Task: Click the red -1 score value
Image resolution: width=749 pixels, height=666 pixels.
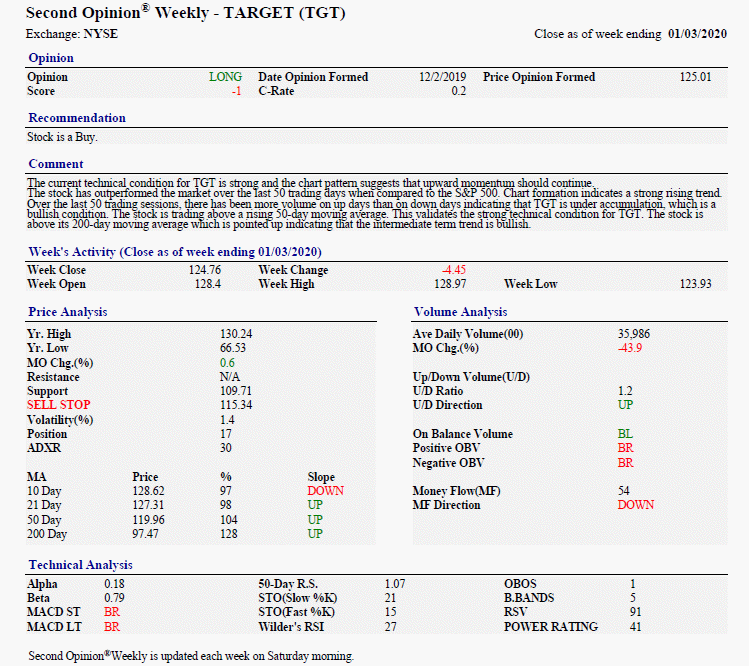Action: pos(236,91)
